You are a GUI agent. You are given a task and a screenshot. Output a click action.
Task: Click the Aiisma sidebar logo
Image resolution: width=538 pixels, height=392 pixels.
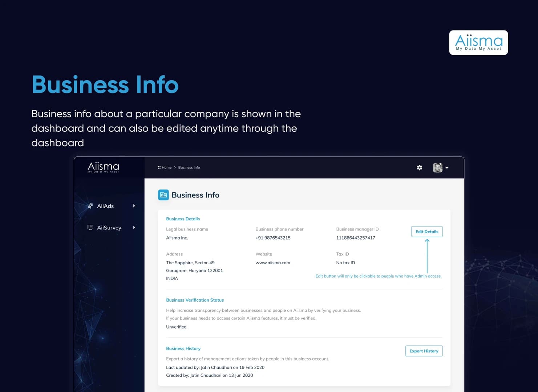coord(103,167)
